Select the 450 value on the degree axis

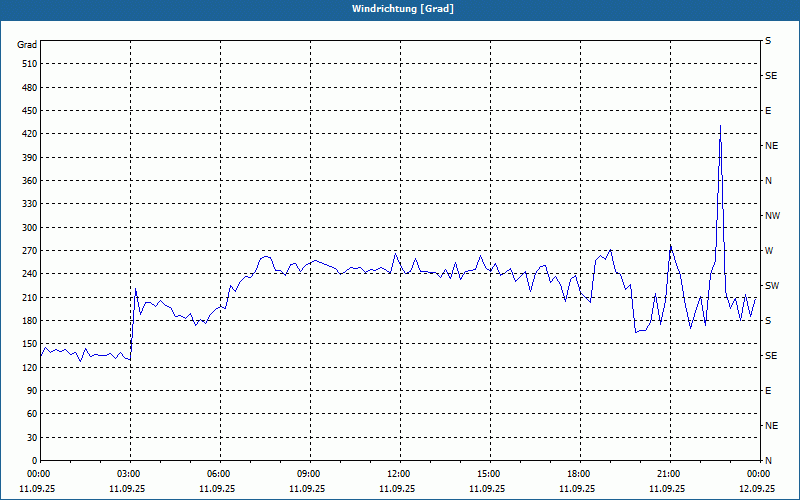pos(30,111)
